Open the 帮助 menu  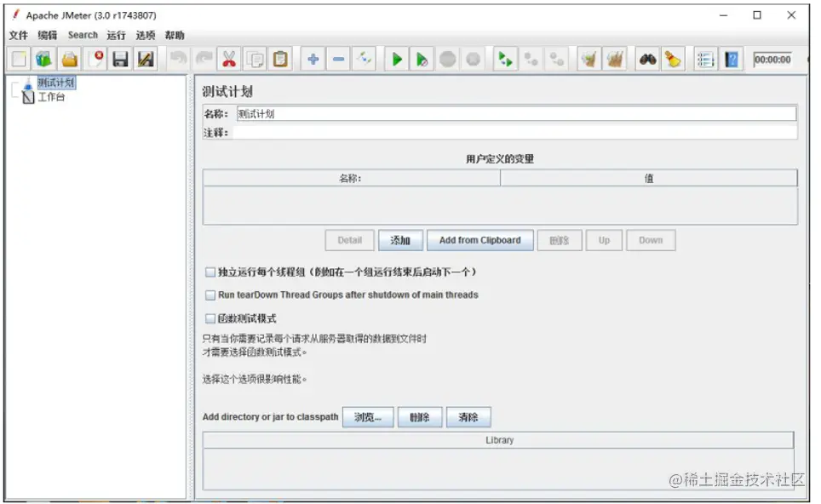pyautogui.click(x=175, y=35)
